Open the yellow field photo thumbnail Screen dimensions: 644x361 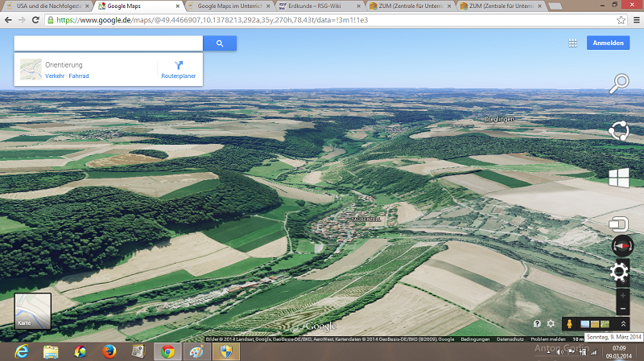click(x=595, y=324)
